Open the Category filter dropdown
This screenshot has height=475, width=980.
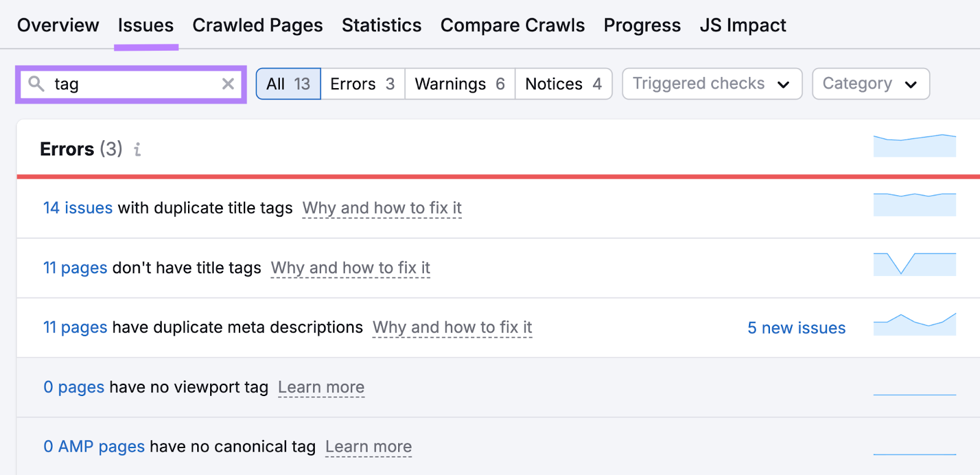[x=870, y=84]
